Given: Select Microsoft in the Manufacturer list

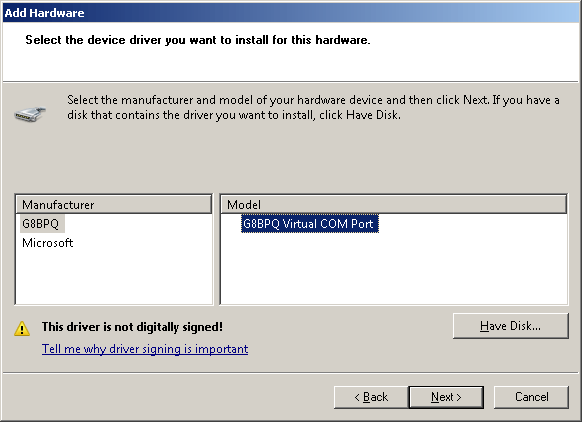Looking at the screenshot, I should click(48, 243).
